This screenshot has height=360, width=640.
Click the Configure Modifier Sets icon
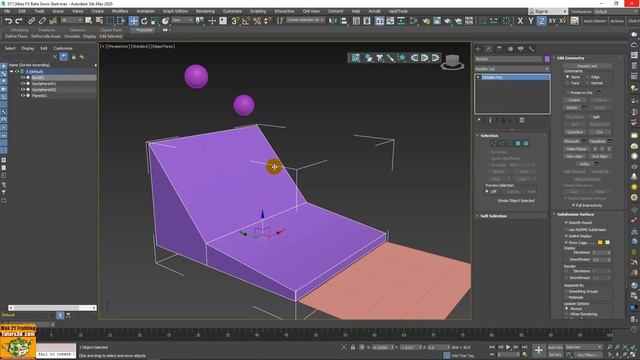[522, 120]
